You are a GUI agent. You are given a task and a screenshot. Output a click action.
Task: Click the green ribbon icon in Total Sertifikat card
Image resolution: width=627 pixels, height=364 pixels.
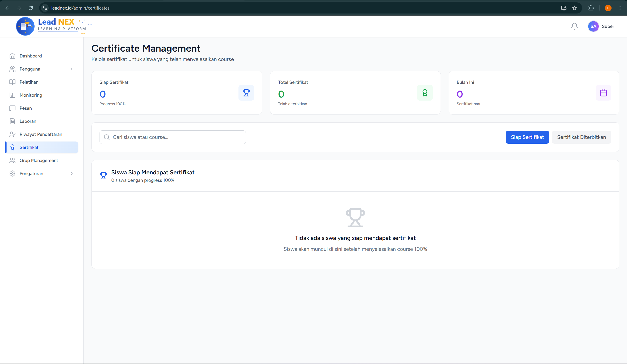tap(425, 93)
